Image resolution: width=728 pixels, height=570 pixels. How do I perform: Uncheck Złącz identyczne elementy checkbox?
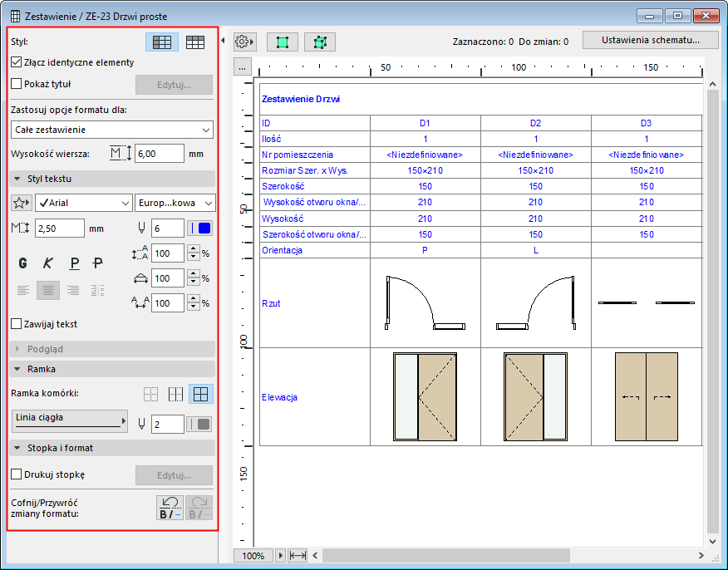(17, 62)
